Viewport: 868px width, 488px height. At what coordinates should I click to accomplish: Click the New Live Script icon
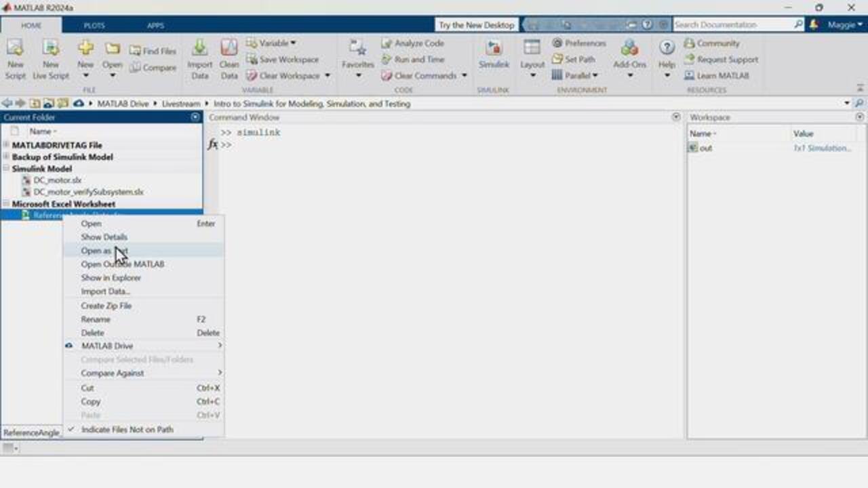(x=51, y=49)
